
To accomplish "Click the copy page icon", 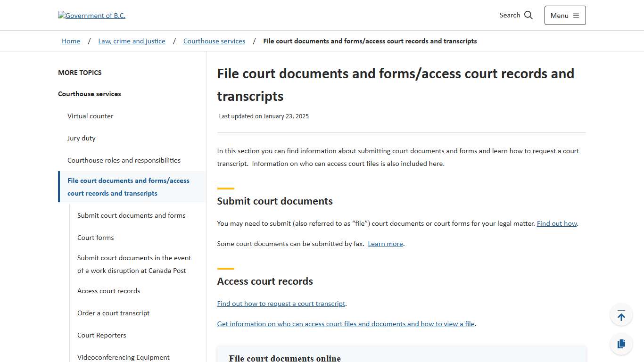I will [x=621, y=344].
